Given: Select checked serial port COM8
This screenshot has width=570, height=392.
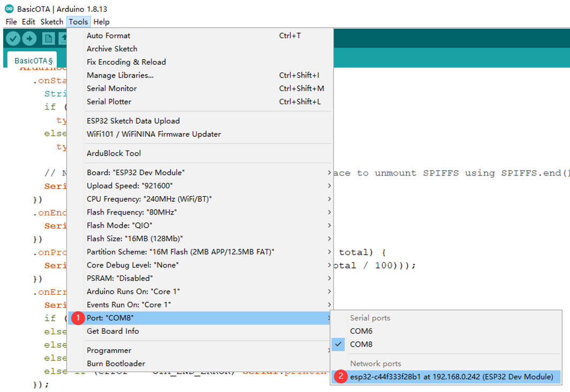Looking at the screenshot, I should tap(446, 344).
